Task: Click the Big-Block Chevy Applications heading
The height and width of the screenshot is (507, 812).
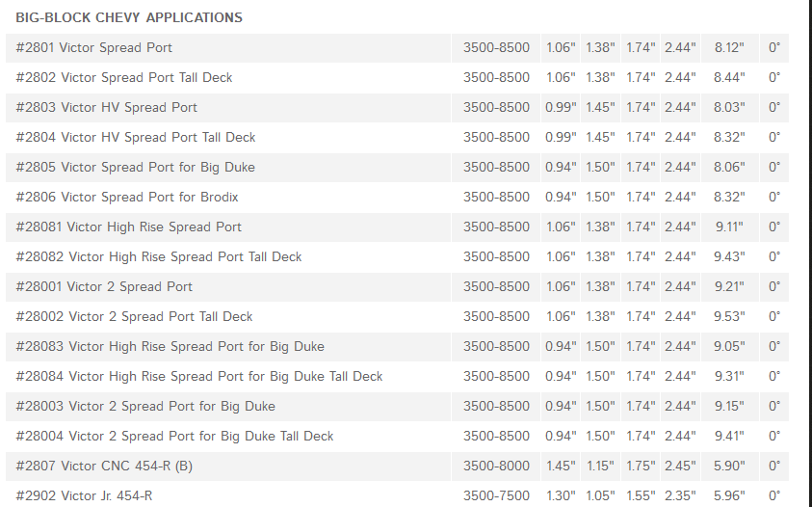Action: [x=129, y=17]
